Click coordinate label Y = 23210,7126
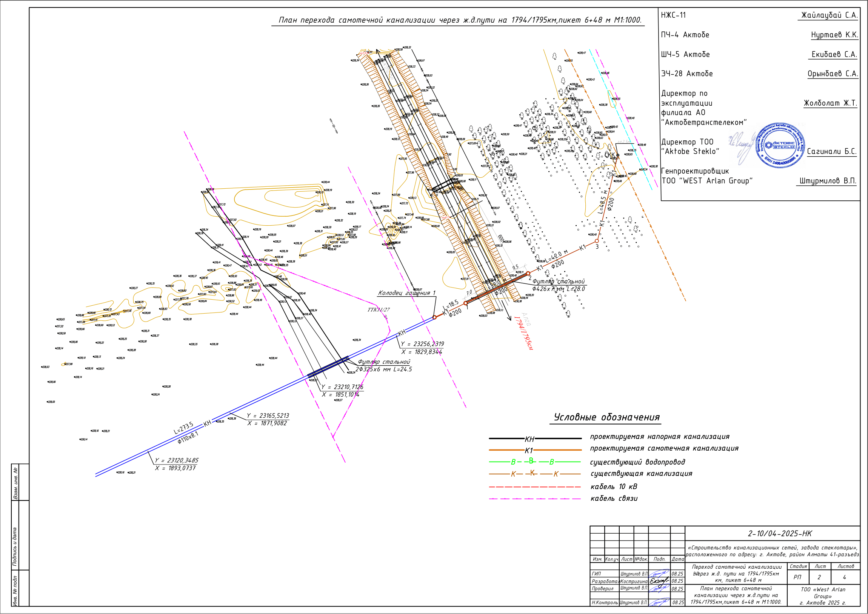The height and width of the screenshot is (614, 868). (x=342, y=387)
